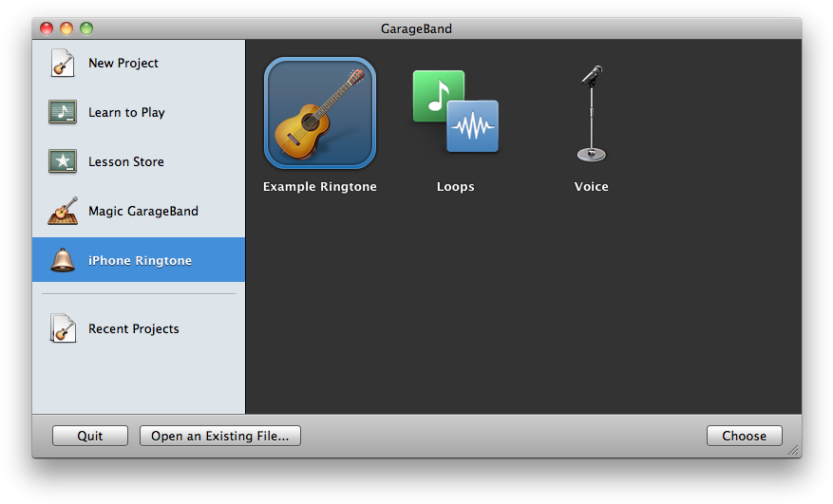The image size is (833, 504).
Task: Switch to Learn to Play category label
Action: coord(126,113)
